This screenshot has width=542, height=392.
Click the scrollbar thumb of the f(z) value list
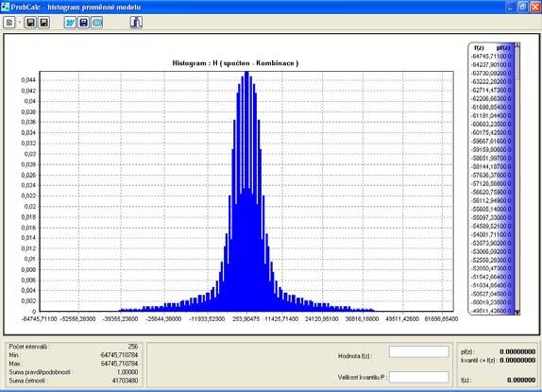tap(517, 64)
